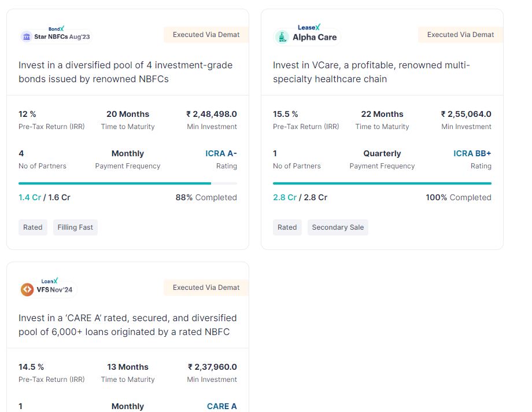The image size is (532, 412).
Task: Select the 14.5 % Pre-Tax Return value
Action: pyautogui.click(x=31, y=367)
